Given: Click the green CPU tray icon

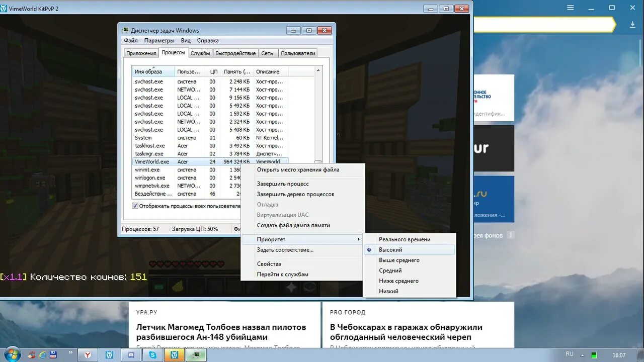Looking at the screenshot, I should point(594,355).
